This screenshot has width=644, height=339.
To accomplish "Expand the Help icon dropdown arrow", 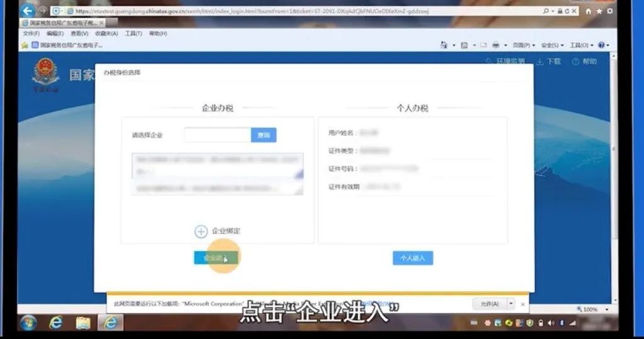I will [608, 45].
